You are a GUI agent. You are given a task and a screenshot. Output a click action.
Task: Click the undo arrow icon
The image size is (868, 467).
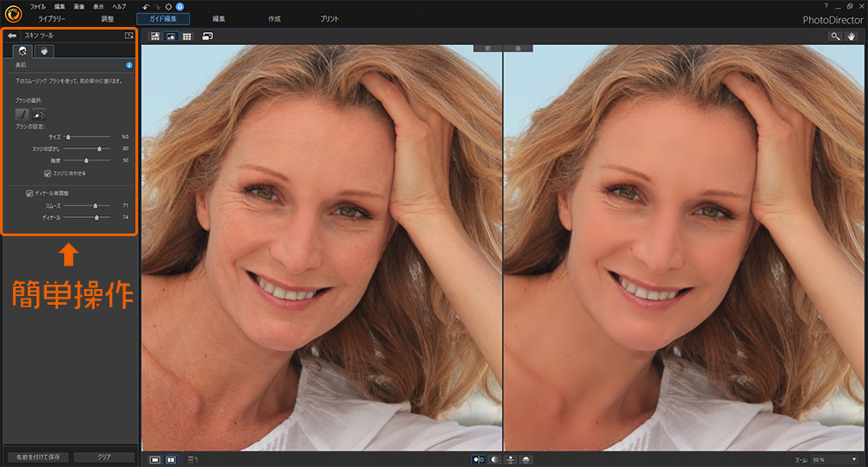[x=146, y=7]
